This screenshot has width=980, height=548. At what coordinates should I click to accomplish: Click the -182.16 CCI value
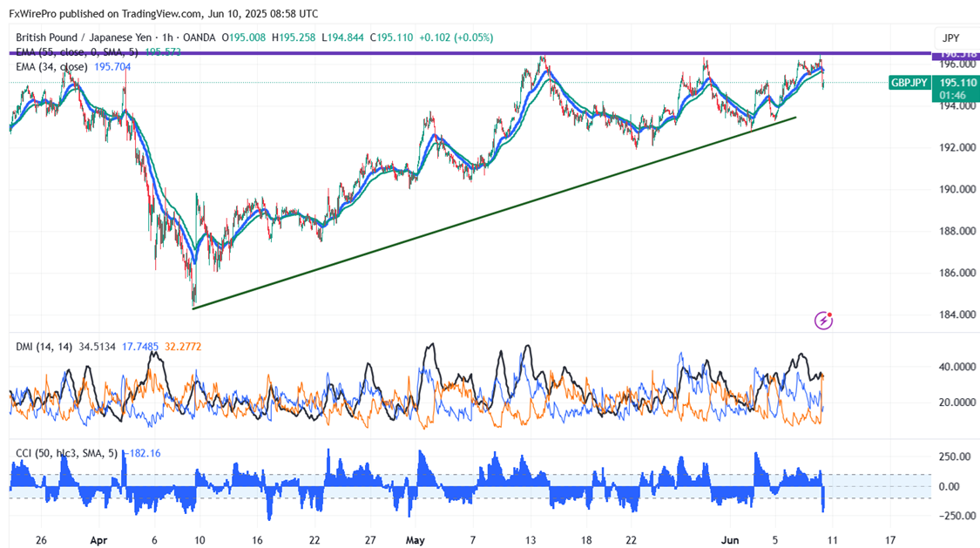coord(142,453)
